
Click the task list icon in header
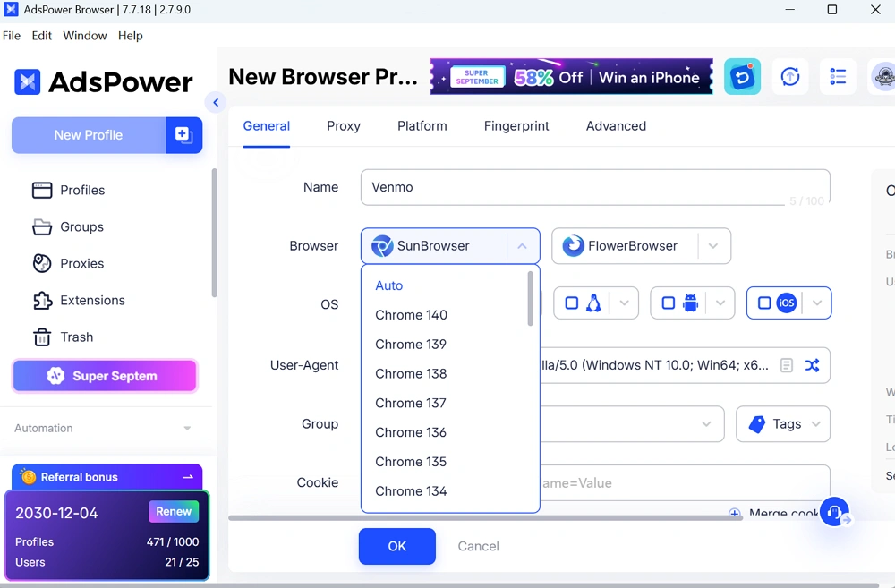tap(838, 77)
